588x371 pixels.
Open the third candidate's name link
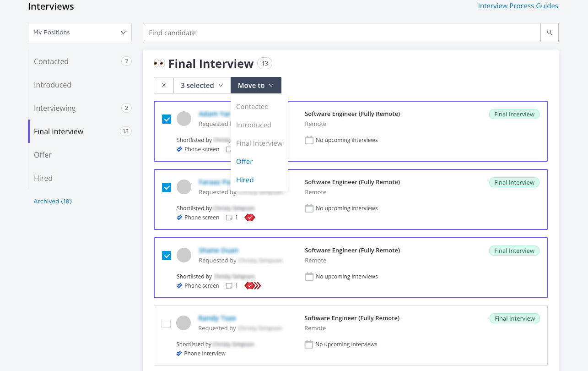pyautogui.click(x=219, y=251)
